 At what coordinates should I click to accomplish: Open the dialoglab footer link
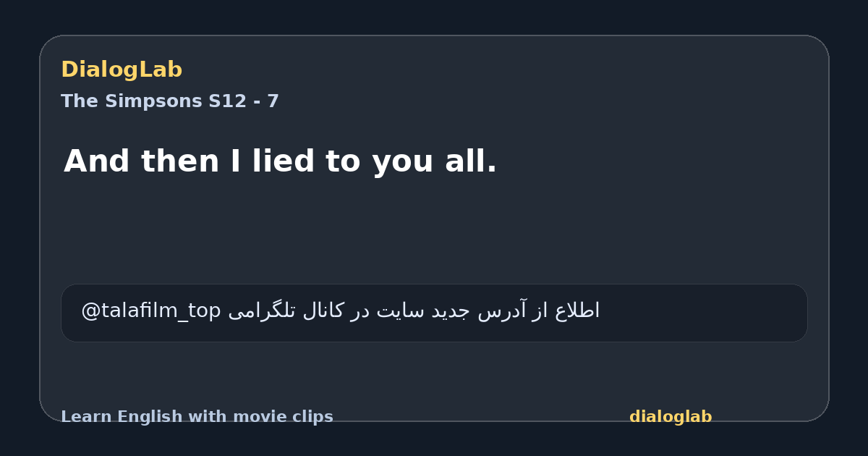pyautogui.click(x=671, y=417)
